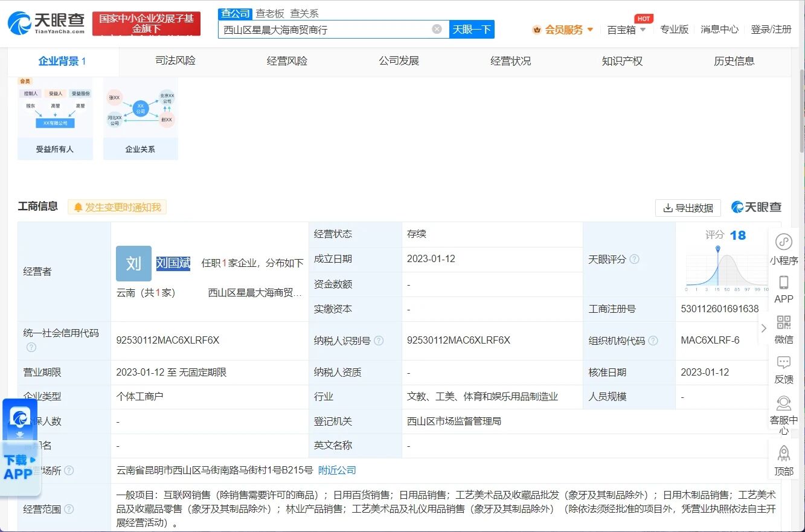Open the 经营状况 tab

pos(510,61)
